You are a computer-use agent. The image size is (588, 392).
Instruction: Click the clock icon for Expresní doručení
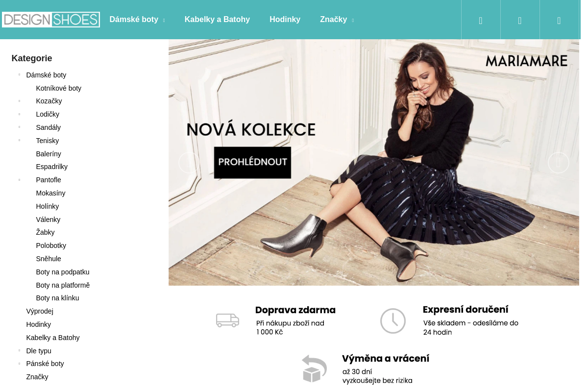(392, 320)
